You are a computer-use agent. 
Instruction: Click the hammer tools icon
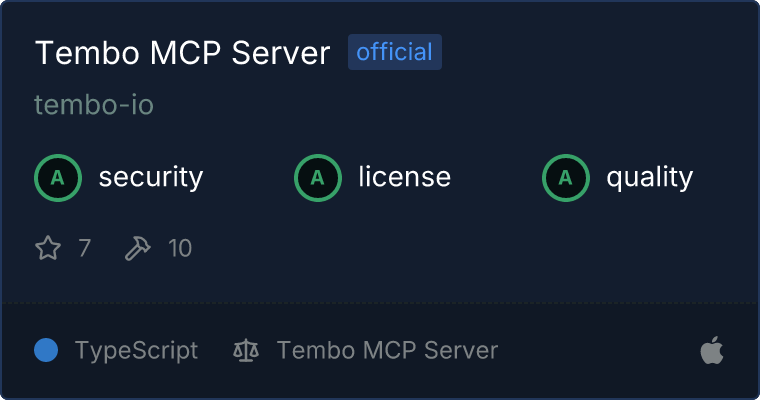138,248
